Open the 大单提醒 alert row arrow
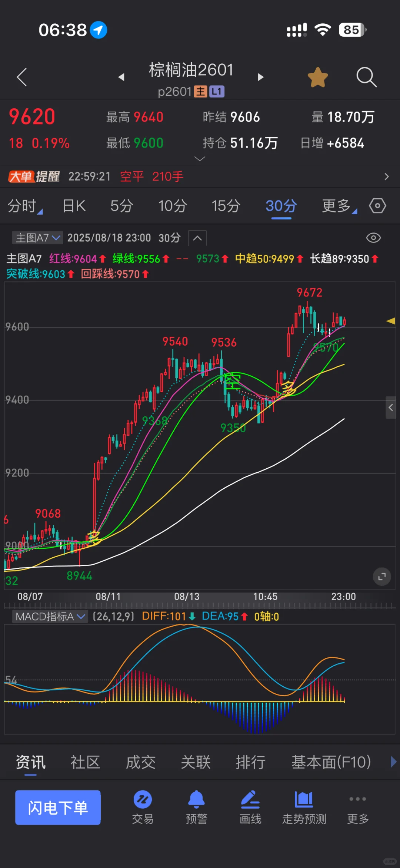 coord(387,176)
